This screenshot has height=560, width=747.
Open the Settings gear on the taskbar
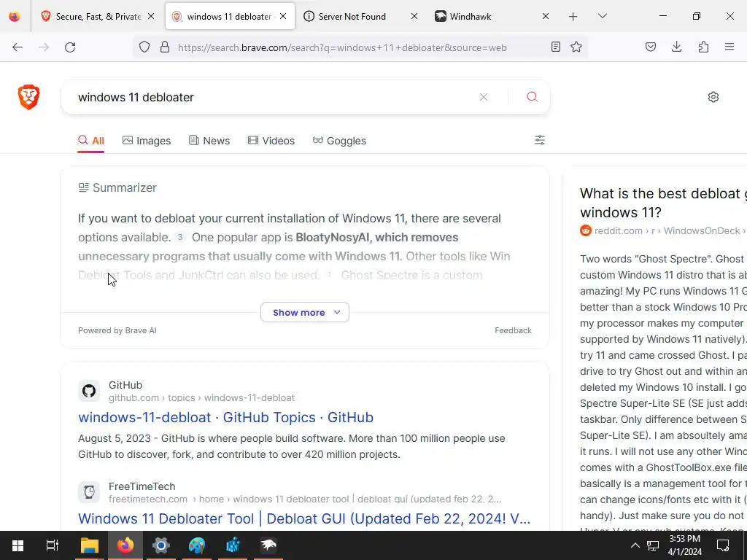tap(161, 545)
